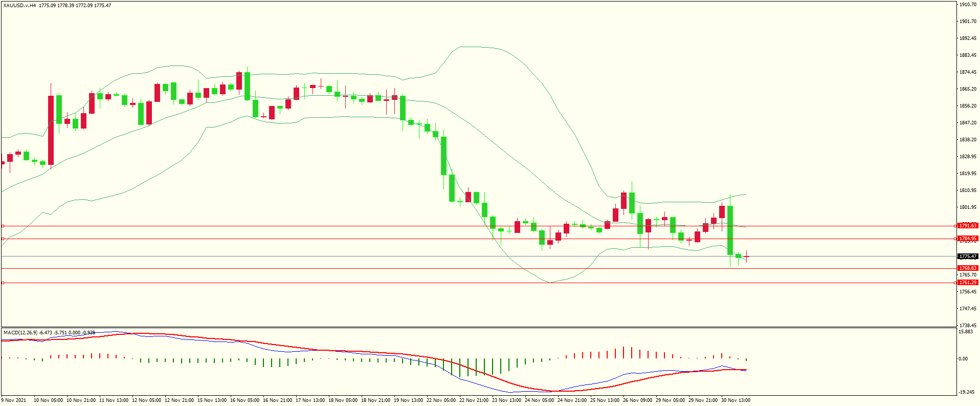Click the 24 Nov 21:00 time axis label
980x406 pixels.
(x=572, y=400)
